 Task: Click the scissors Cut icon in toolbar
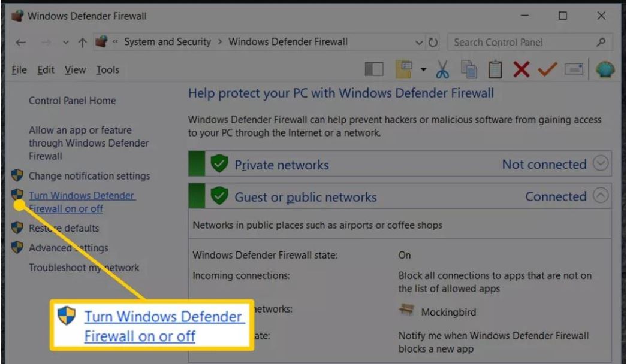point(442,69)
